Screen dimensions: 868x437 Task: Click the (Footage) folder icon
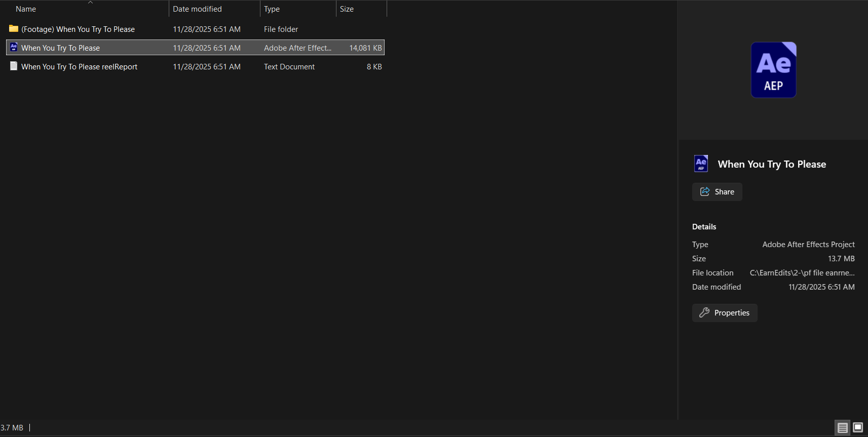[14, 29]
